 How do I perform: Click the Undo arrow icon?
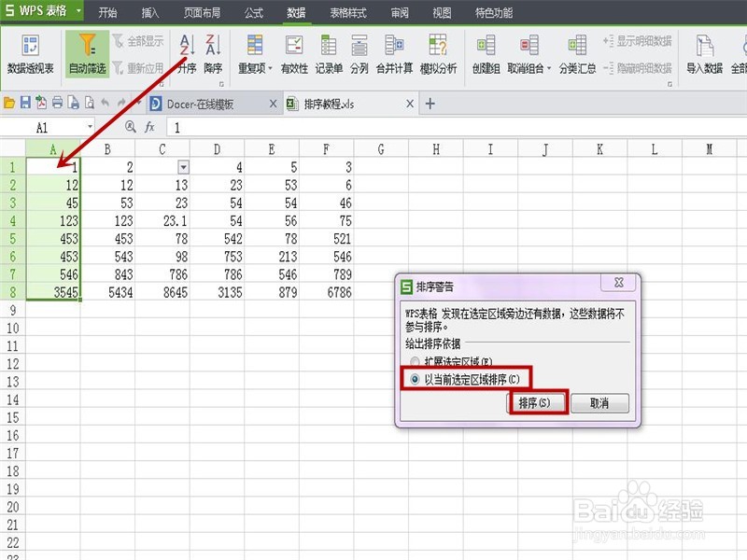pos(106,103)
